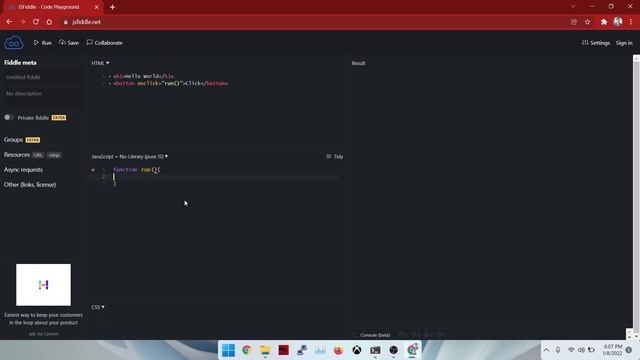Click the No description field
This screenshot has height=360, width=640.
tap(42, 97)
